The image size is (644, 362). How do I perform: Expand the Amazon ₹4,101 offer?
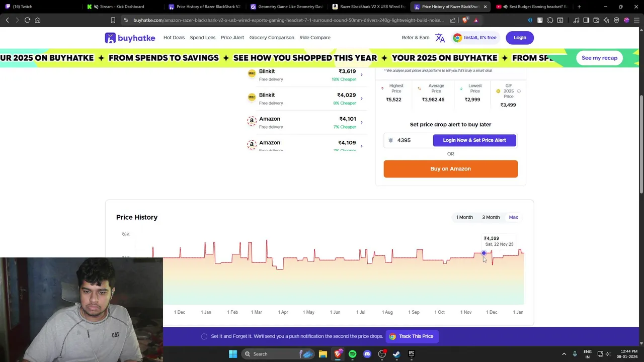tap(361, 122)
